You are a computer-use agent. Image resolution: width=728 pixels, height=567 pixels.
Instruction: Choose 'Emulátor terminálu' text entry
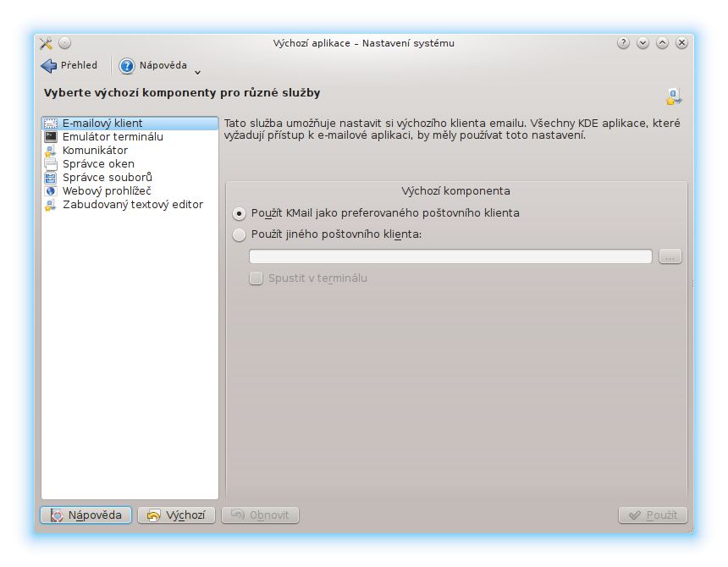(x=113, y=137)
